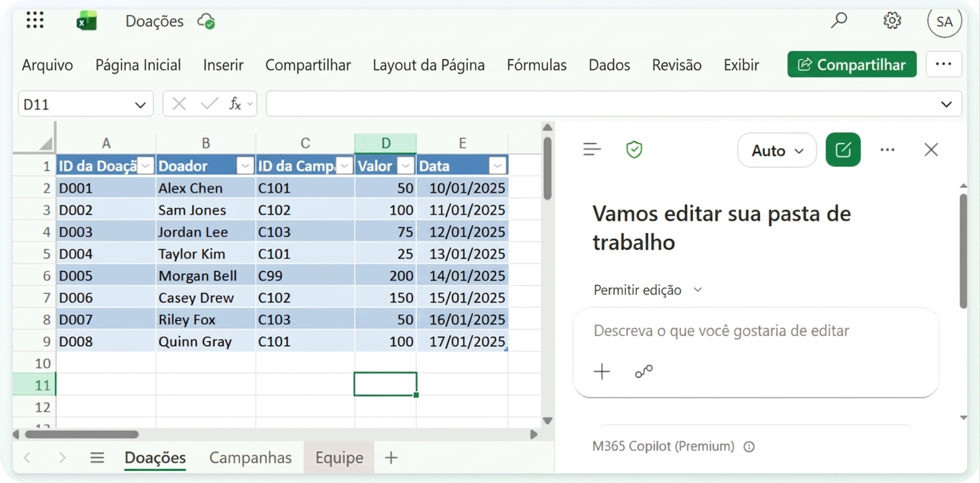Select cell with value 200
Image resolution: width=980 pixels, height=483 pixels.
385,276
